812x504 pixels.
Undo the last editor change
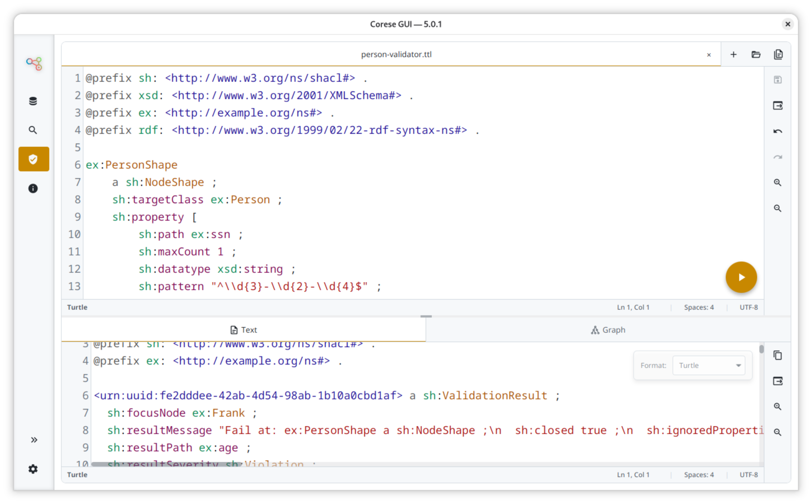tap(778, 131)
